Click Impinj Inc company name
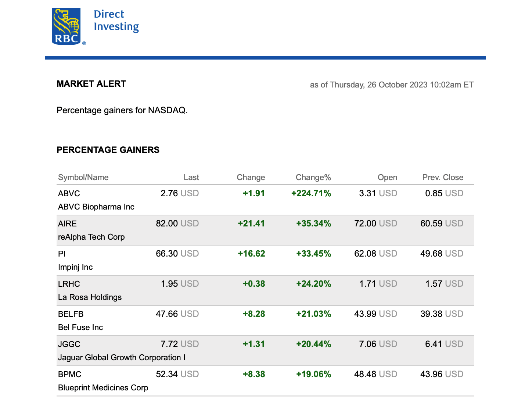Image resolution: width=532 pixels, height=397 pixels. [x=75, y=267]
